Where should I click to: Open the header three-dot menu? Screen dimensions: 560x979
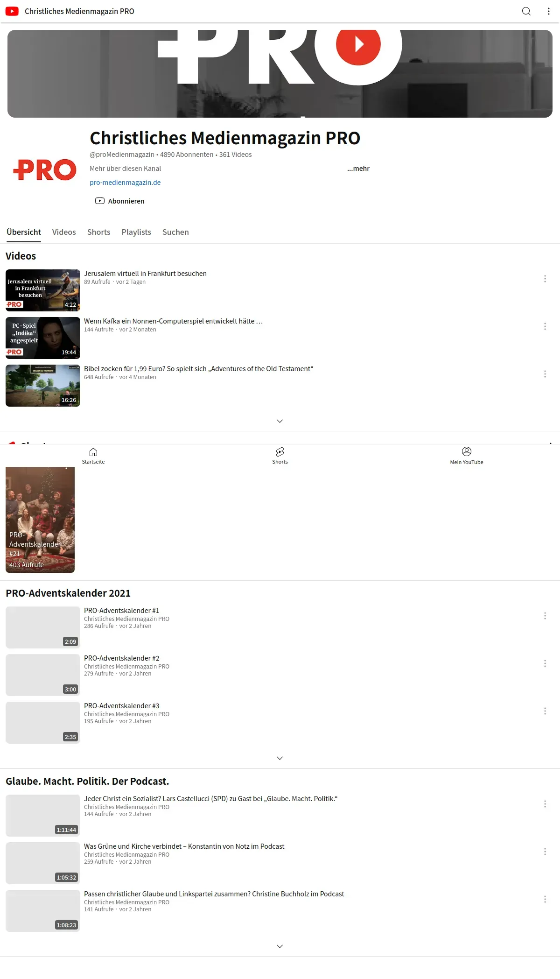click(x=549, y=11)
